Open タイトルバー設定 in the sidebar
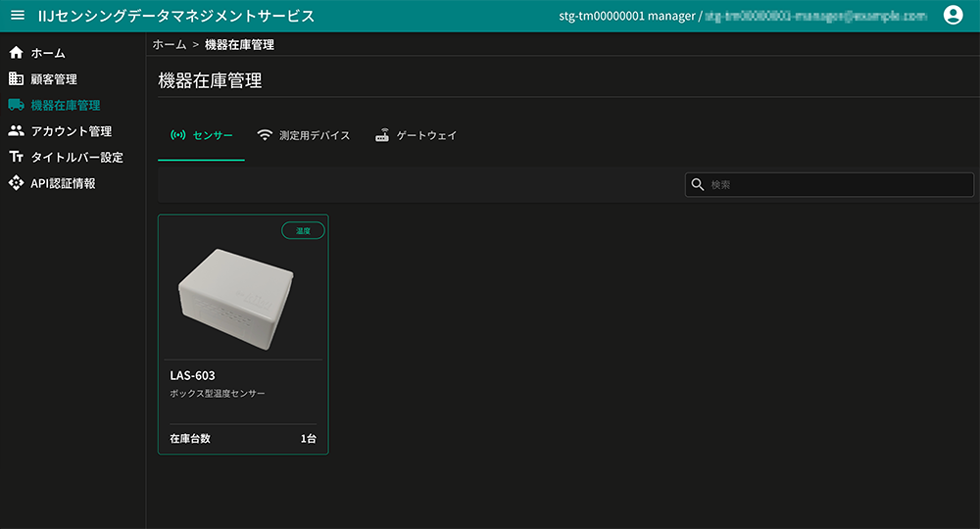The image size is (980, 529). (77, 157)
